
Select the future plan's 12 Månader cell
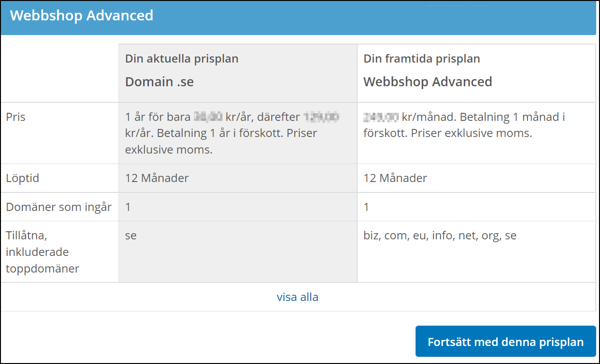(x=395, y=178)
